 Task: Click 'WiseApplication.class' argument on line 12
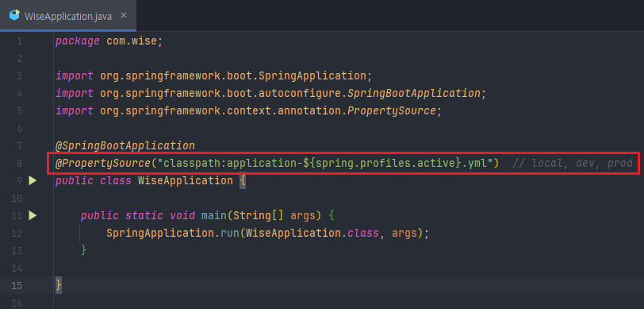pyautogui.click(x=312, y=234)
